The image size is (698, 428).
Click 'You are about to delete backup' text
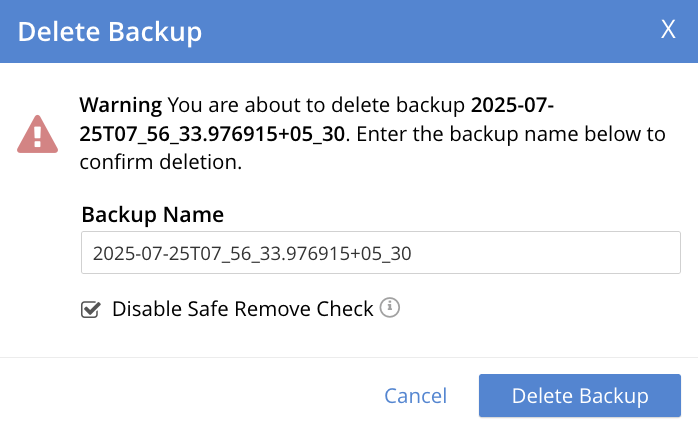click(318, 105)
